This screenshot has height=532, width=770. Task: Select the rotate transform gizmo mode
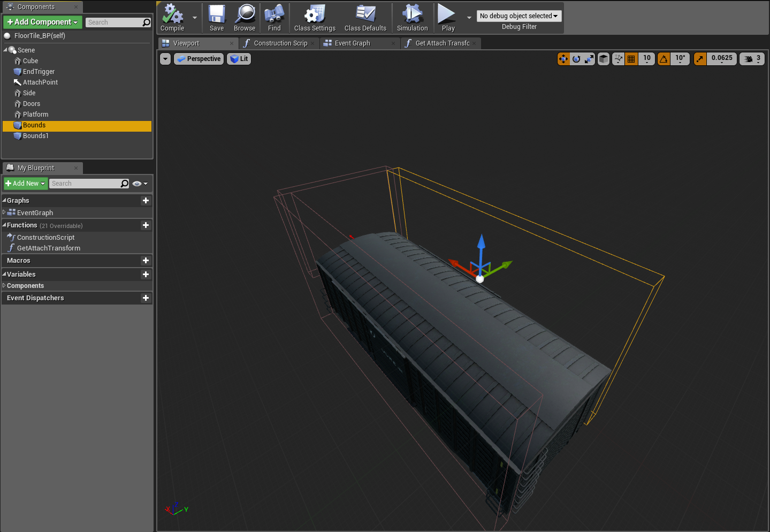[576, 59]
